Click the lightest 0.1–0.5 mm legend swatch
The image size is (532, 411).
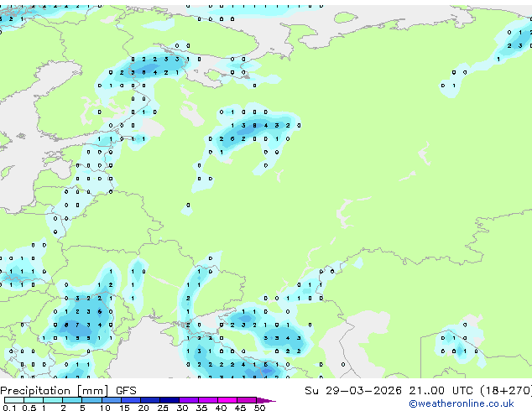coord(14,400)
